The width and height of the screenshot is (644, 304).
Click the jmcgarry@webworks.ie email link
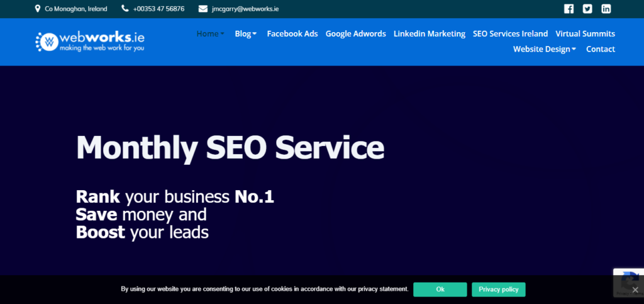(245, 9)
